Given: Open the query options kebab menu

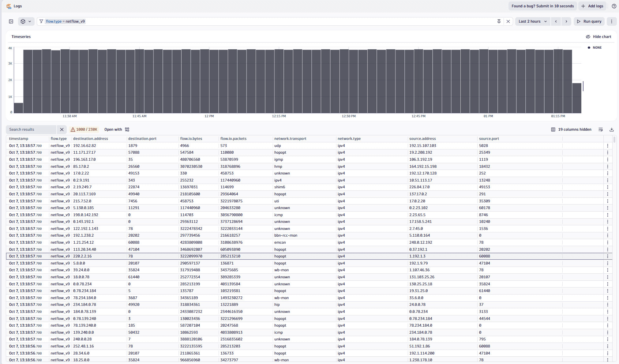Looking at the screenshot, I should coord(611,21).
